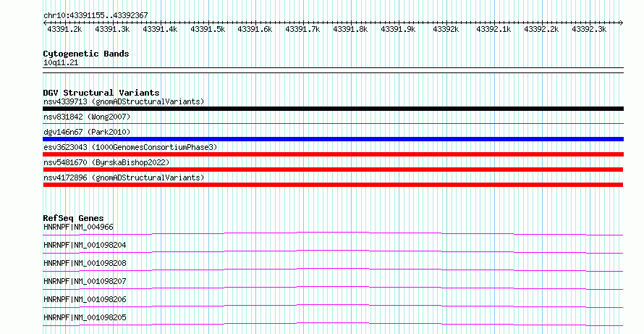Click the 43391.9k ruler tick label

click(x=398, y=30)
